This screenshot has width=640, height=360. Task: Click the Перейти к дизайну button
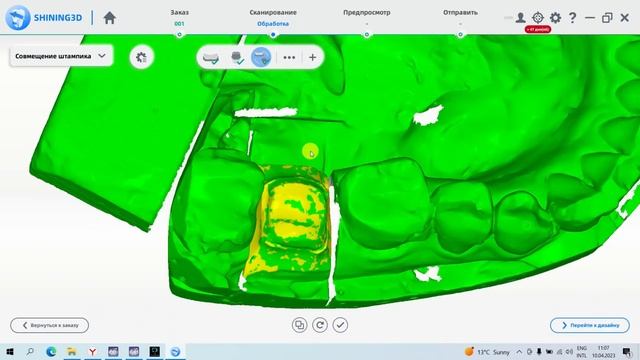(590, 325)
